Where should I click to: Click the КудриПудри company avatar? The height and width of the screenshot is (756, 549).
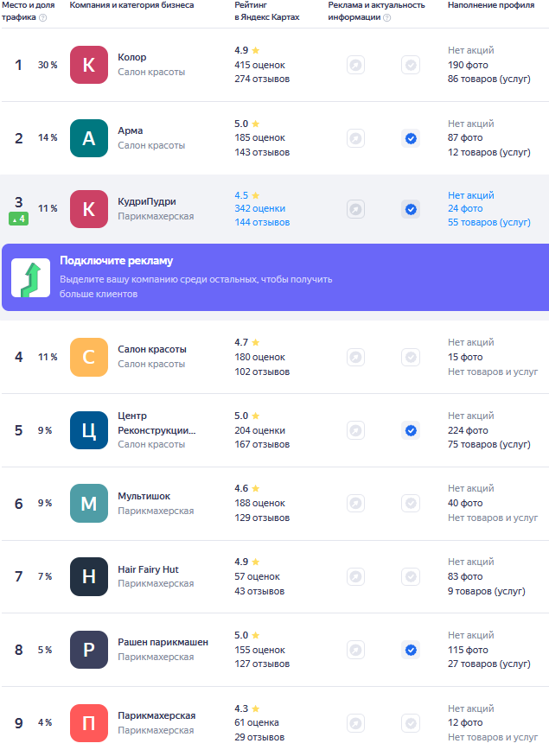tap(89, 209)
